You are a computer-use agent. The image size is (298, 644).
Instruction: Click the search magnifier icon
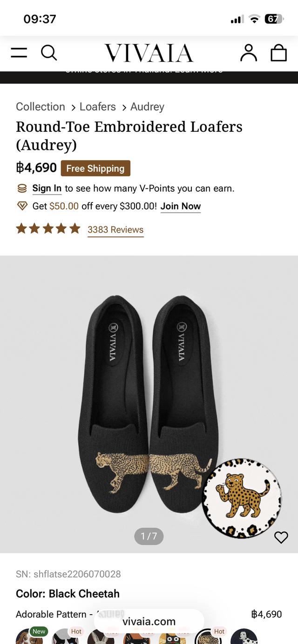pyautogui.click(x=49, y=52)
